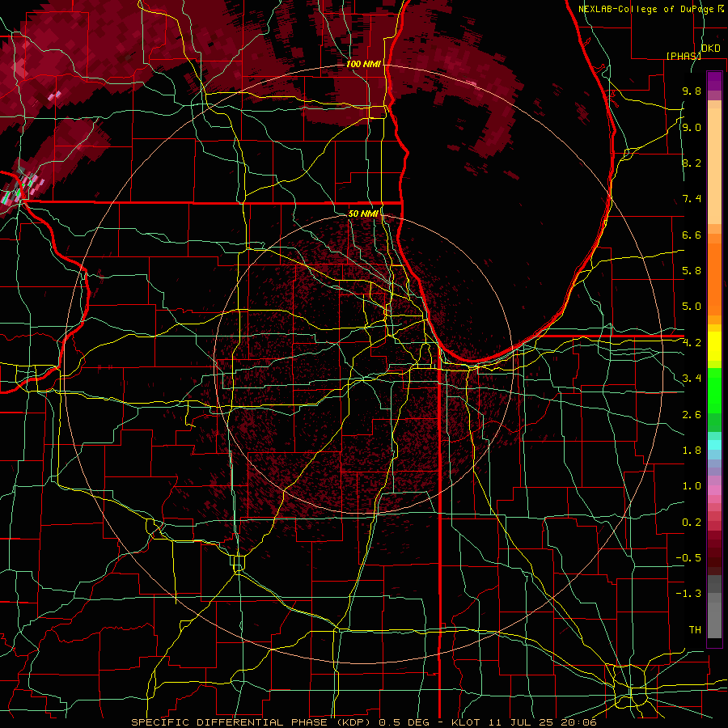The width and height of the screenshot is (728, 728).
Task: Click the 9.8 scale value
Action: tap(692, 91)
